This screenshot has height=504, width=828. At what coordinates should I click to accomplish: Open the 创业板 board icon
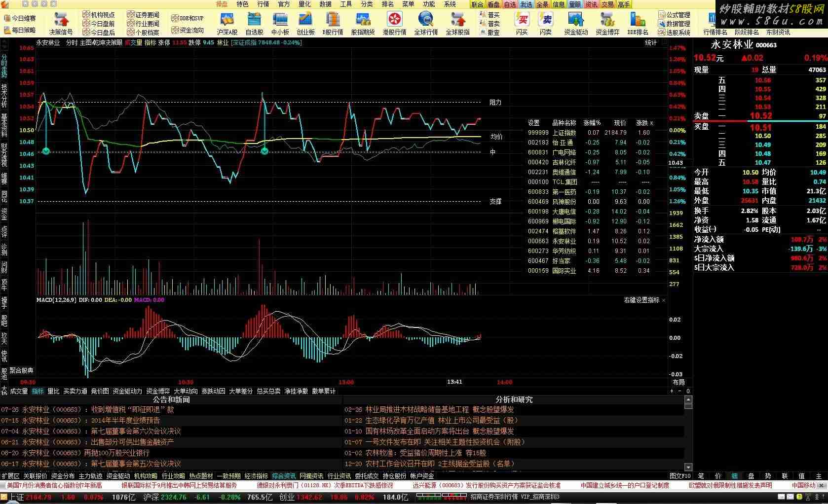click(x=305, y=23)
